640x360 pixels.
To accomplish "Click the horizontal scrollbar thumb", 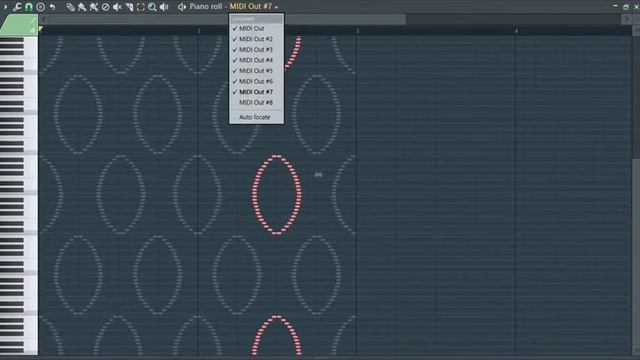I will 227,19.
